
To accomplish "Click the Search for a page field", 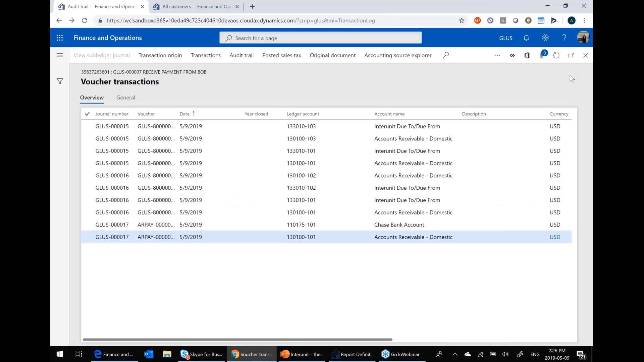I will pyautogui.click(x=320, y=38).
